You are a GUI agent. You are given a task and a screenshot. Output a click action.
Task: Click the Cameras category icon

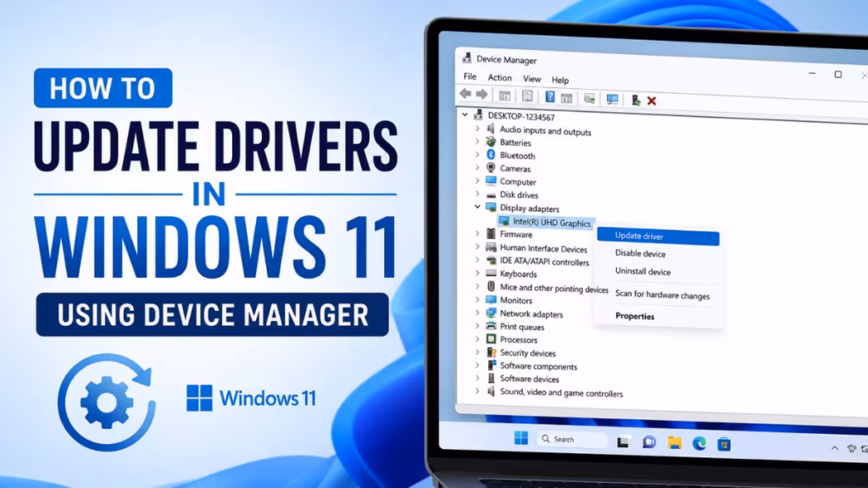click(491, 168)
